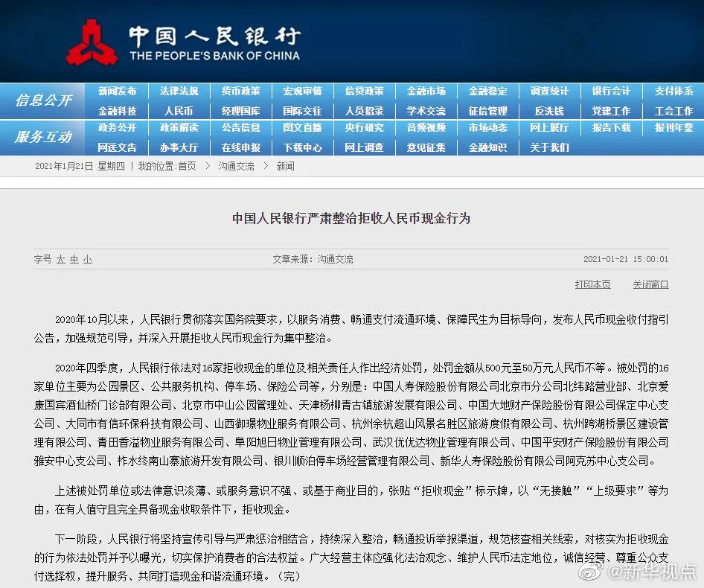Open 新闻发布 menu item

point(117,92)
